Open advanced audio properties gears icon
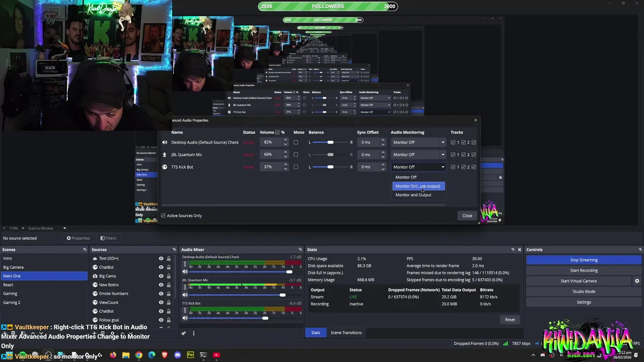This screenshot has height=362, width=644. click(x=184, y=333)
